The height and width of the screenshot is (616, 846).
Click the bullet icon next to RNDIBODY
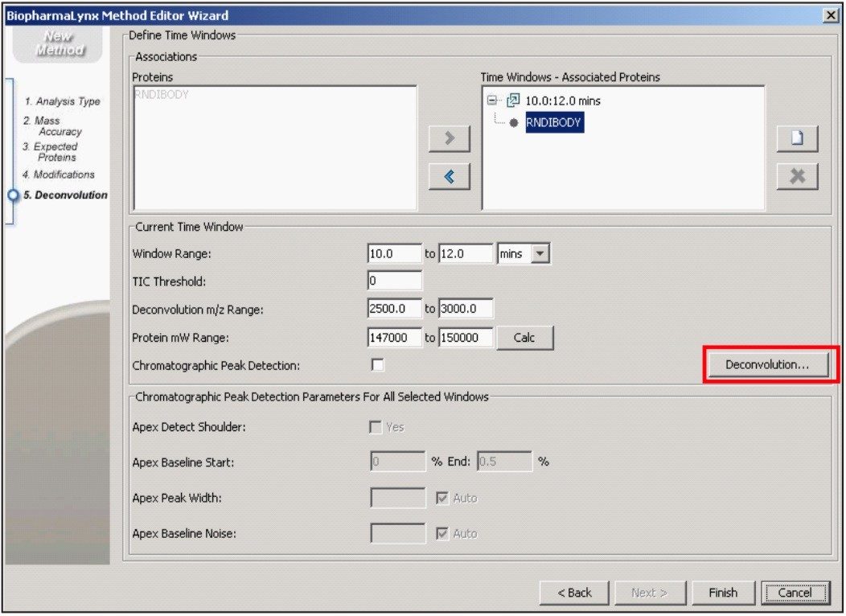(514, 123)
